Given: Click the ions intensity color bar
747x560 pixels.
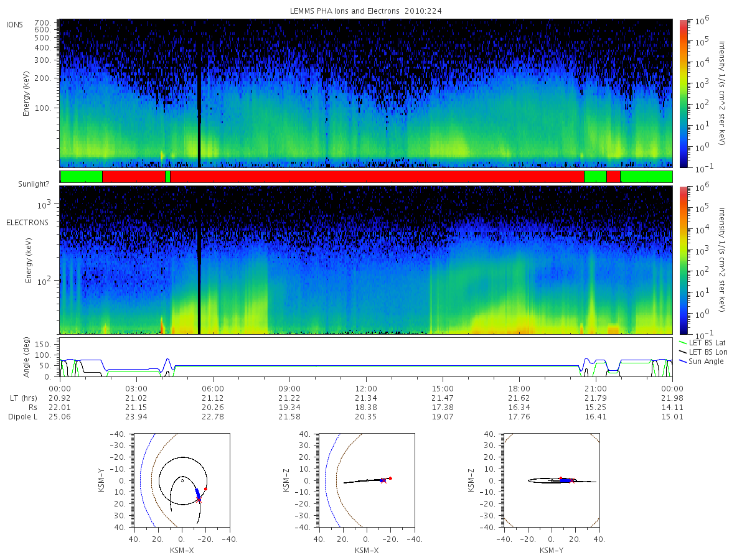Looking at the screenshot, I should coord(683,93).
